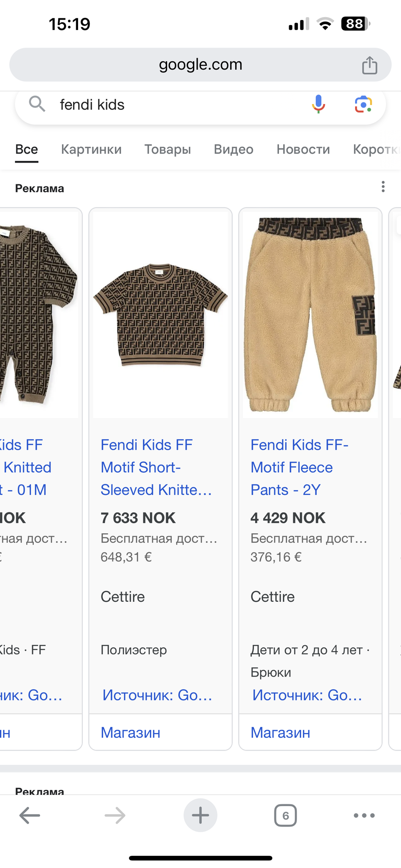Open Fendi Kids FF-Motif Fleece Pants link
Viewport: 401px width, 868px height.
pyautogui.click(x=299, y=467)
